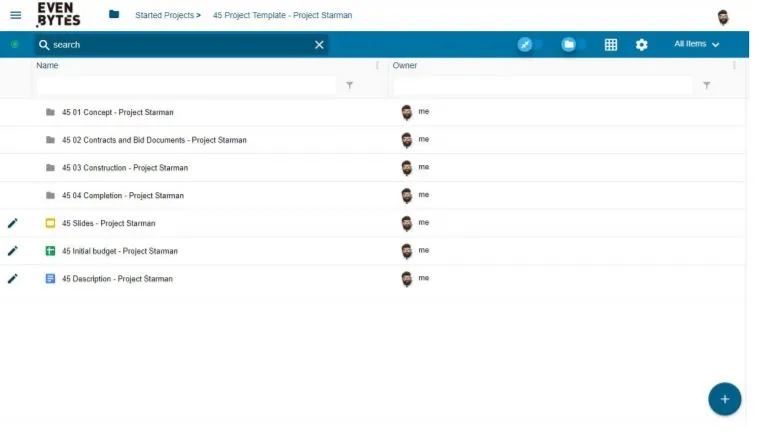Open 45 02 Contracts and Bid Documents
This screenshot has height=440, width=759.
154,140
